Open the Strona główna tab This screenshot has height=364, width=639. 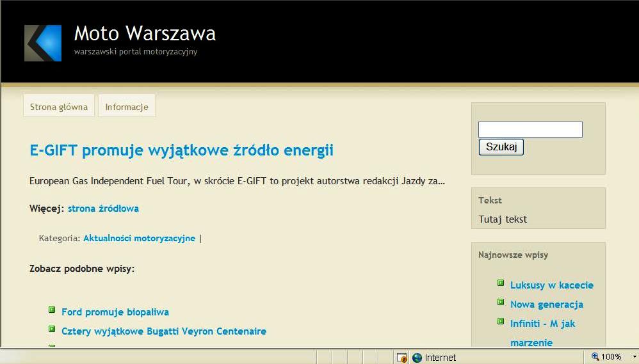point(59,107)
